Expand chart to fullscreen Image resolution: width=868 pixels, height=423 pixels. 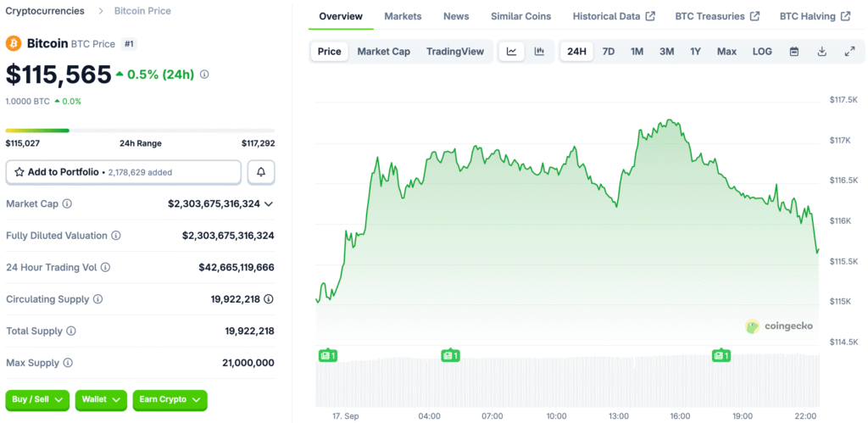click(849, 52)
